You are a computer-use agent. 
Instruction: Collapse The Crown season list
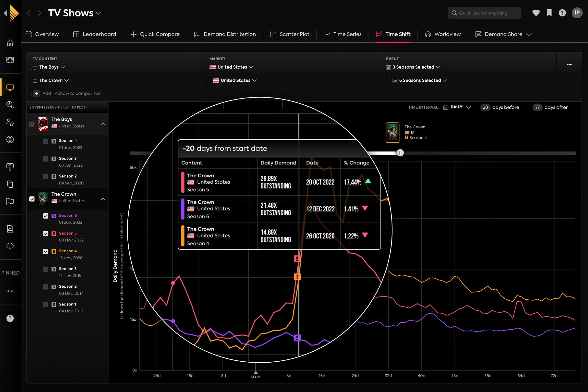tap(103, 199)
